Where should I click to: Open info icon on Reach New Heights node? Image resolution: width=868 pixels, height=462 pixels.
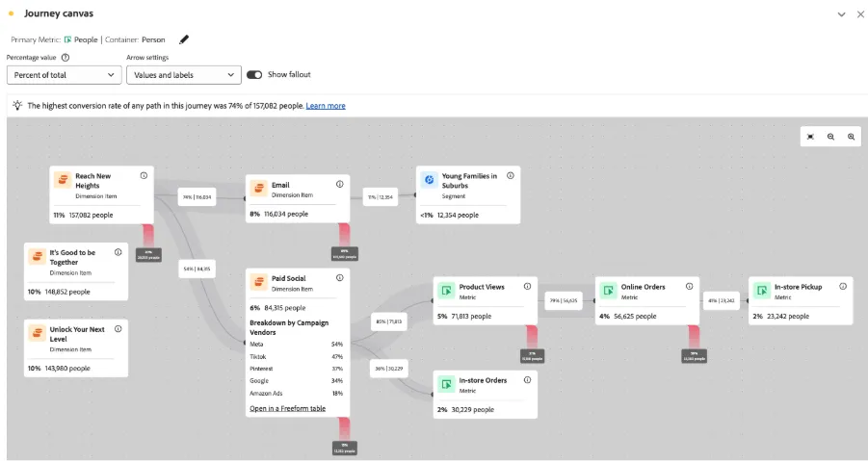144,175
